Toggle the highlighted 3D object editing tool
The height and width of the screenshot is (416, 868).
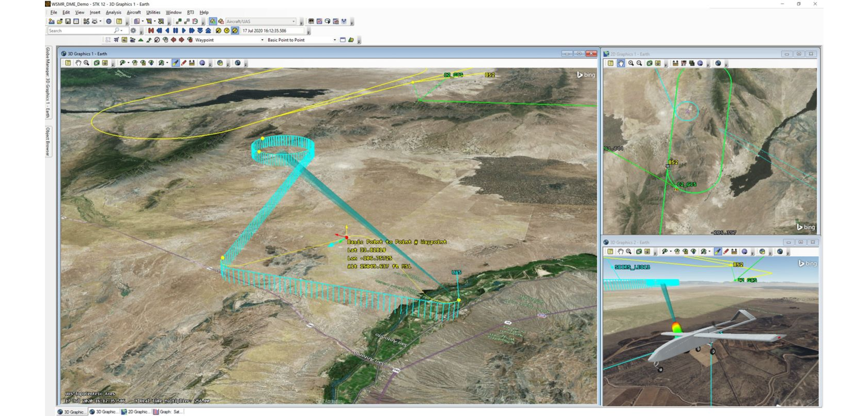point(175,63)
